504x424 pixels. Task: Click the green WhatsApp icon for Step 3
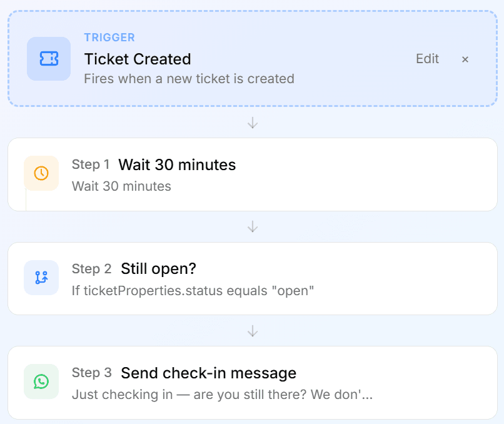[x=41, y=381]
